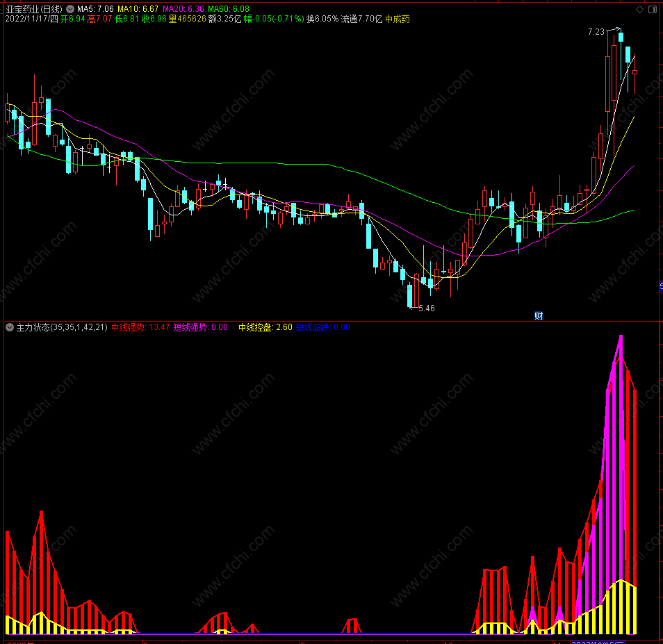
Task: Click the diamond icon at chart top-right
Action: coord(640,9)
